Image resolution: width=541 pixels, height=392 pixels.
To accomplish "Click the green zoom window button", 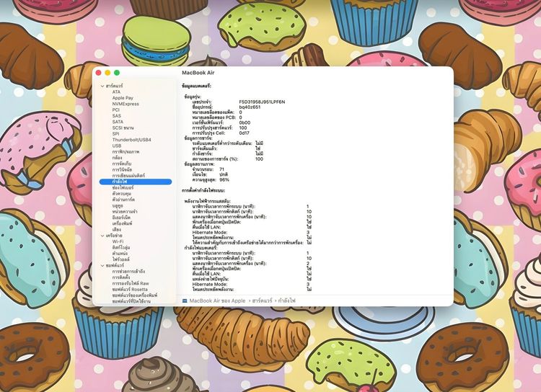I will [x=117, y=73].
